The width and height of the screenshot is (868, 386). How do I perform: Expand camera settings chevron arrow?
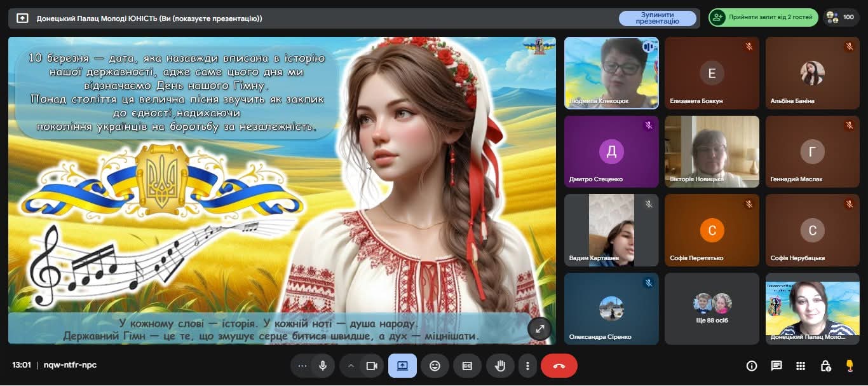pyautogui.click(x=350, y=366)
